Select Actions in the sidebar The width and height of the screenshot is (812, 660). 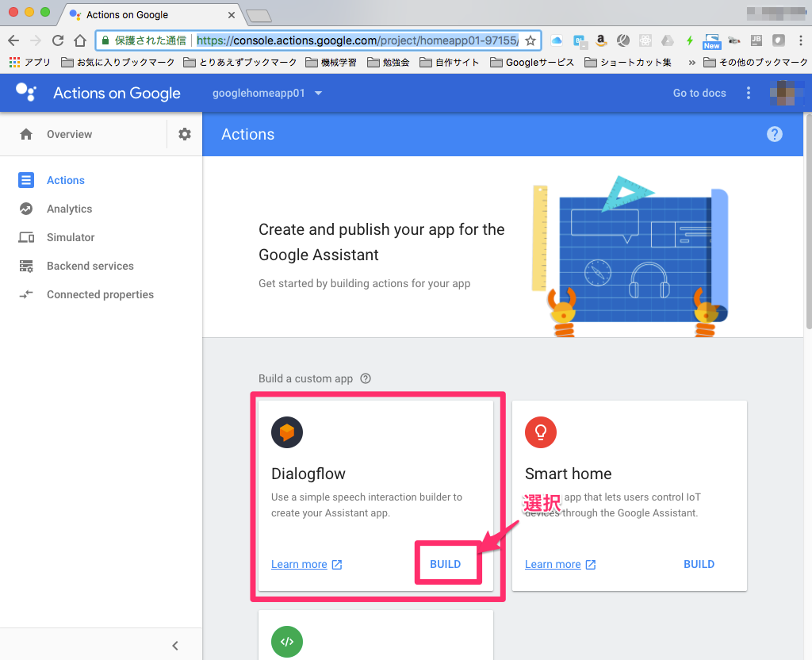coord(66,180)
